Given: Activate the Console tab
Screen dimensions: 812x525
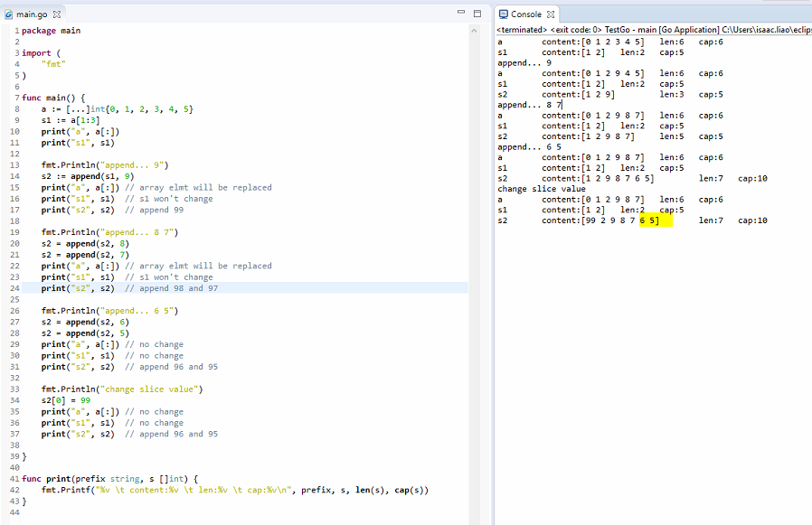Looking at the screenshot, I should tap(525, 14).
